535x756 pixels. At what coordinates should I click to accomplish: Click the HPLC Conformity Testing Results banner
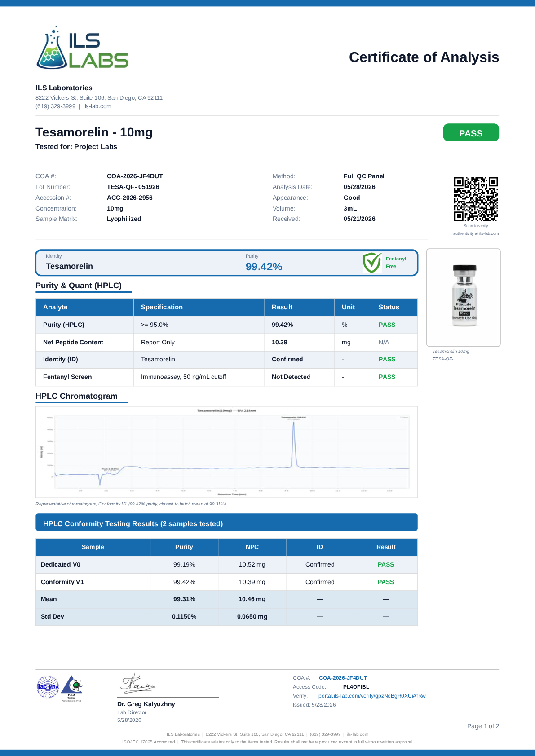pos(226,523)
